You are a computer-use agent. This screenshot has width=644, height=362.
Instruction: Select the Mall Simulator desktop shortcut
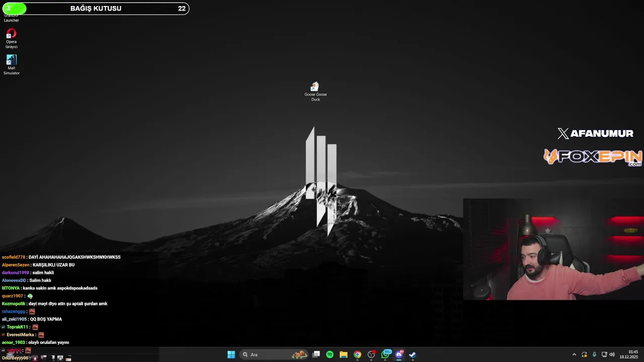click(11, 65)
